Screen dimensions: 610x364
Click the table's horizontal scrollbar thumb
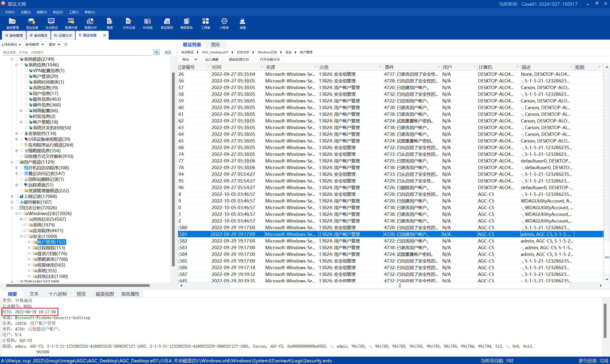pos(400,286)
